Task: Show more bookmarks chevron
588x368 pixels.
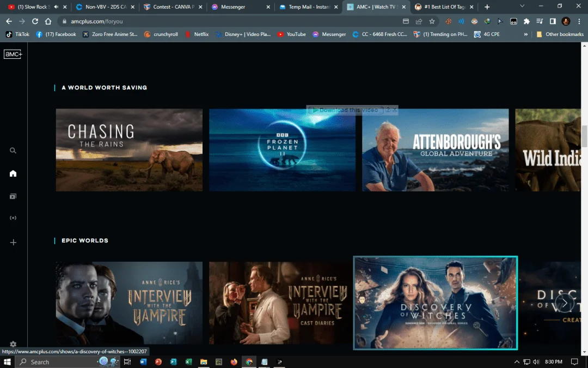Action: coord(526,34)
